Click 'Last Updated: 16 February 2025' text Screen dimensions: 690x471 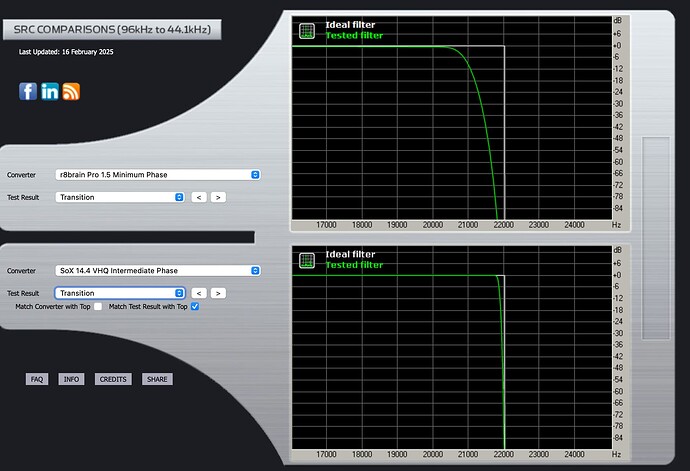(x=66, y=52)
